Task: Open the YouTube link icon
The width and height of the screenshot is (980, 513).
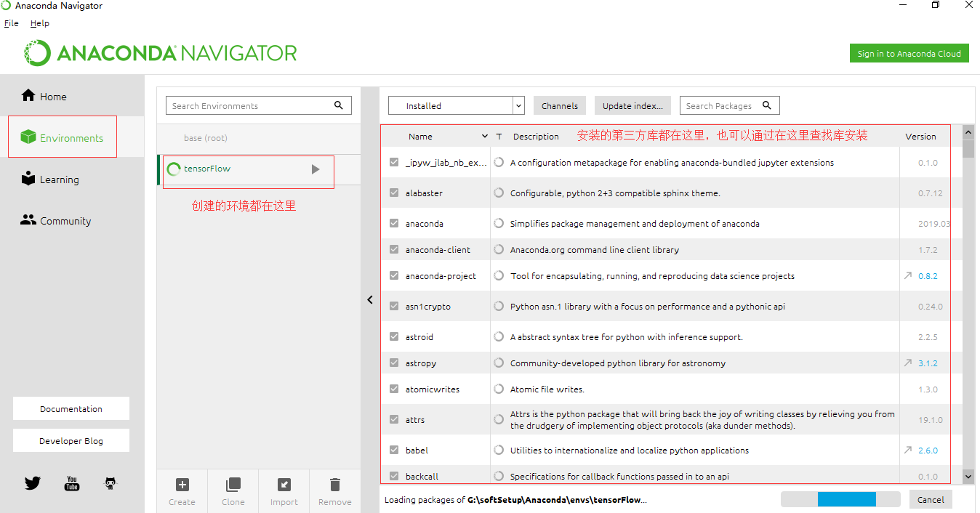Action: (x=72, y=483)
